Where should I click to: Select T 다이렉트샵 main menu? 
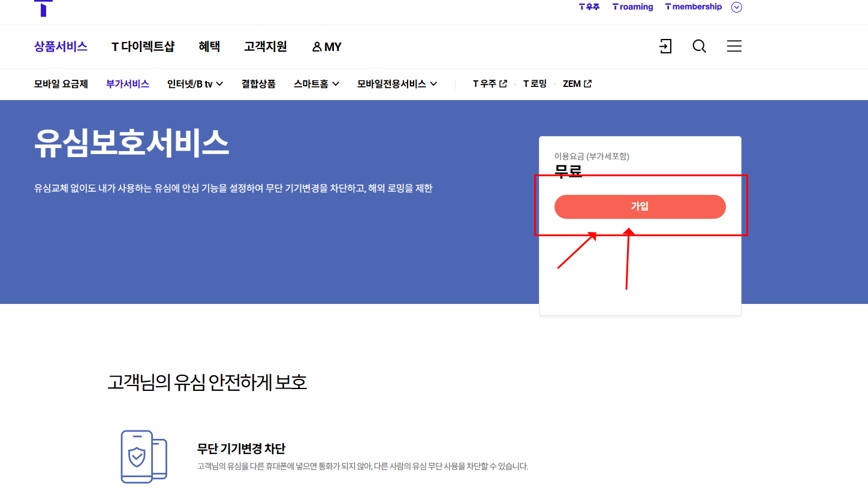[143, 47]
